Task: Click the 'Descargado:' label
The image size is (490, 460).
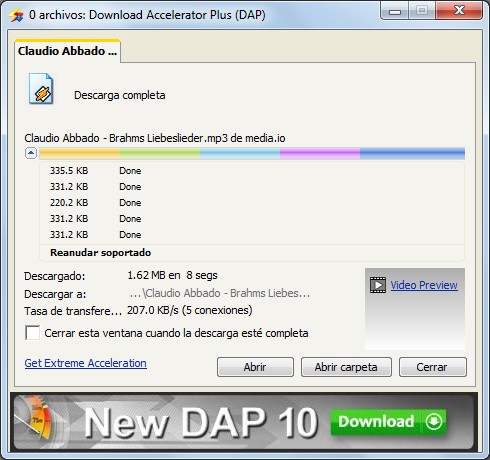Action: (x=55, y=276)
